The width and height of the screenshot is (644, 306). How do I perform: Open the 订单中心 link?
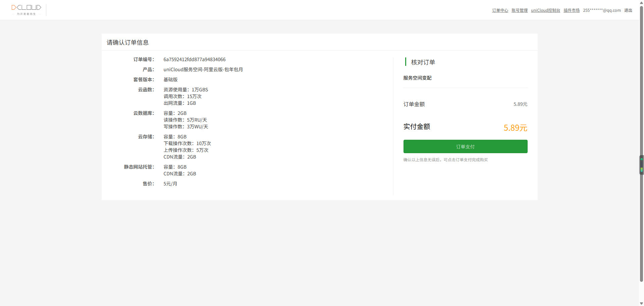[500, 10]
